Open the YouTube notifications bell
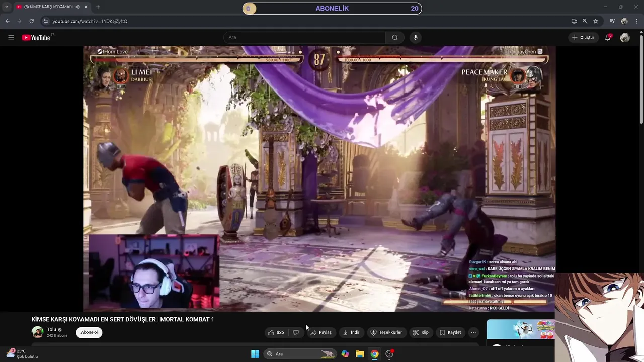Viewport: 644px width, 362px height. tap(608, 37)
